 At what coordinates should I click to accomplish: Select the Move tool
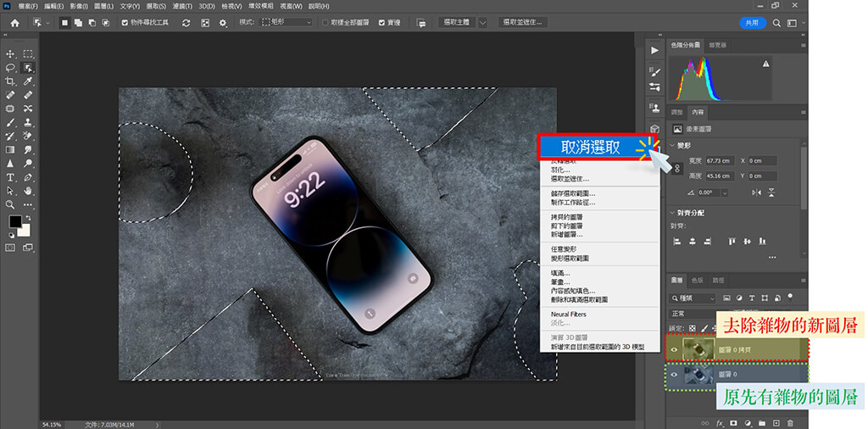pyautogui.click(x=11, y=53)
